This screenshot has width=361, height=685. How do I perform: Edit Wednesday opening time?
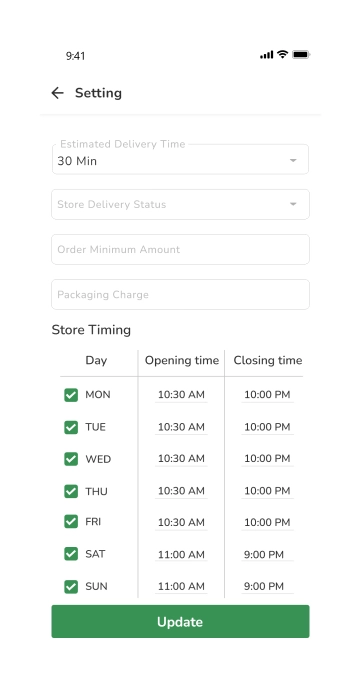(x=181, y=459)
